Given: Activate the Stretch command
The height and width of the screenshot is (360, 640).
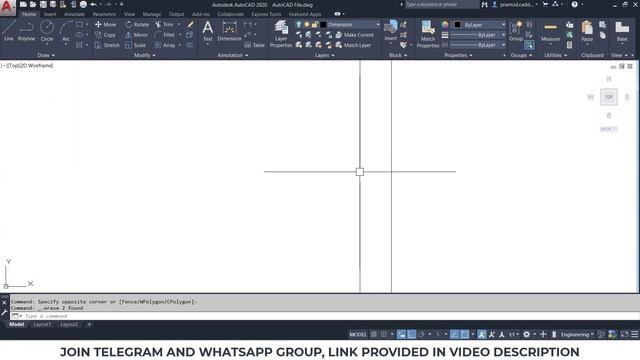Looking at the screenshot, I should click(x=107, y=45).
